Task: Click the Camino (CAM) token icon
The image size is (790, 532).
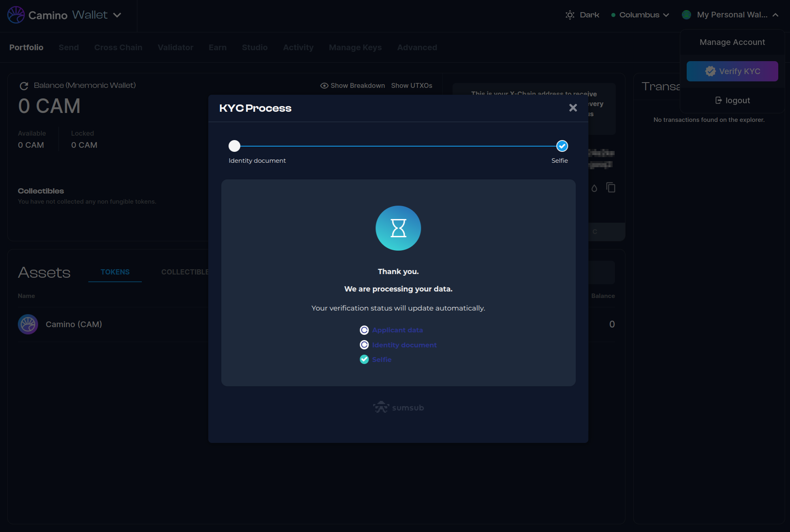Action: (28, 324)
